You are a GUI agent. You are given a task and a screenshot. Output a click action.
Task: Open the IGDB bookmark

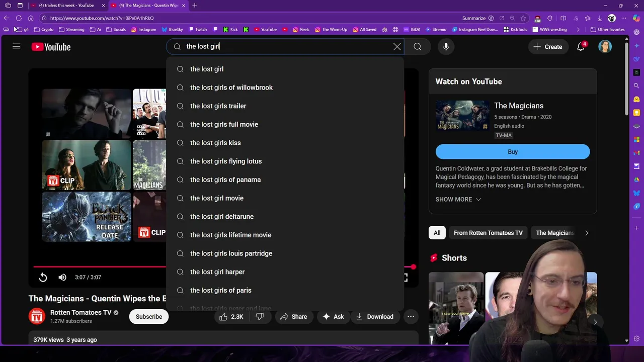click(412, 29)
